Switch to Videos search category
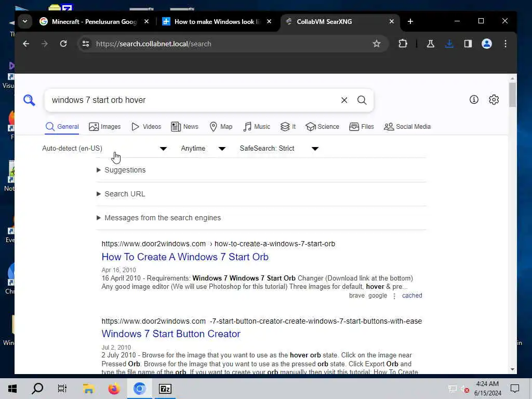532x399 pixels. [x=146, y=127]
